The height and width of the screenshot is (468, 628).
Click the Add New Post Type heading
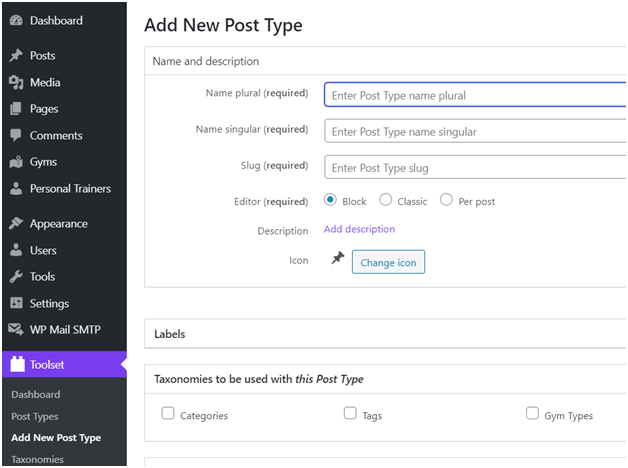click(x=223, y=25)
